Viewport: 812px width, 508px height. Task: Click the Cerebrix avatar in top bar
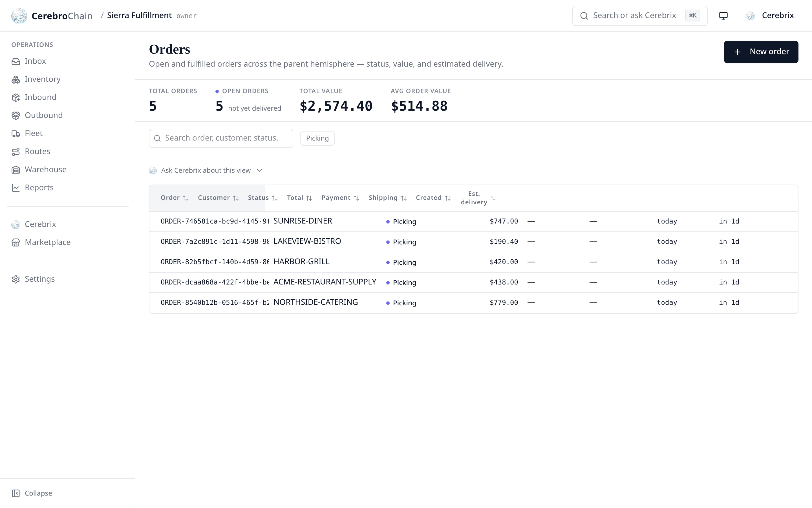(751, 16)
